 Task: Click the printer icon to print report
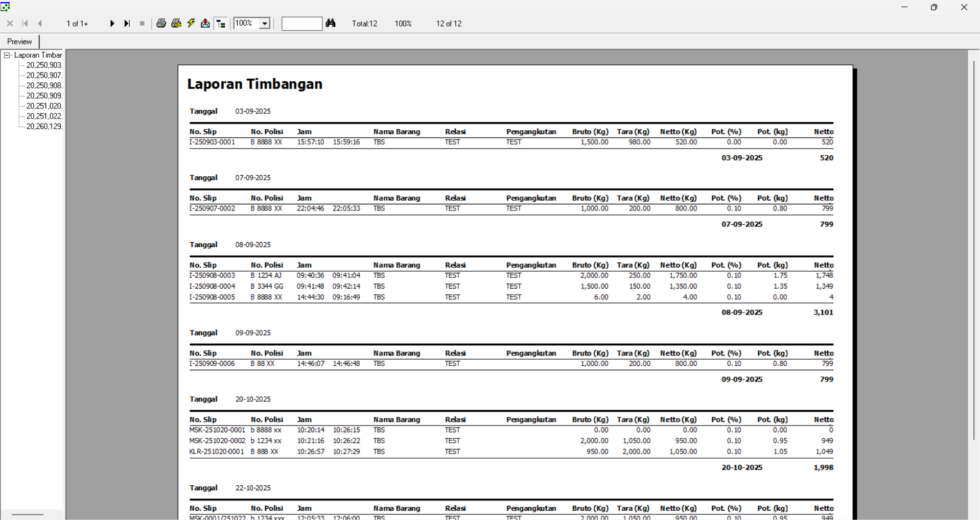point(161,23)
